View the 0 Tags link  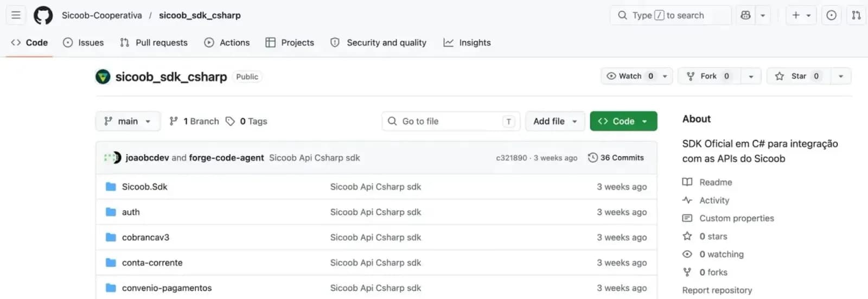click(247, 121)
